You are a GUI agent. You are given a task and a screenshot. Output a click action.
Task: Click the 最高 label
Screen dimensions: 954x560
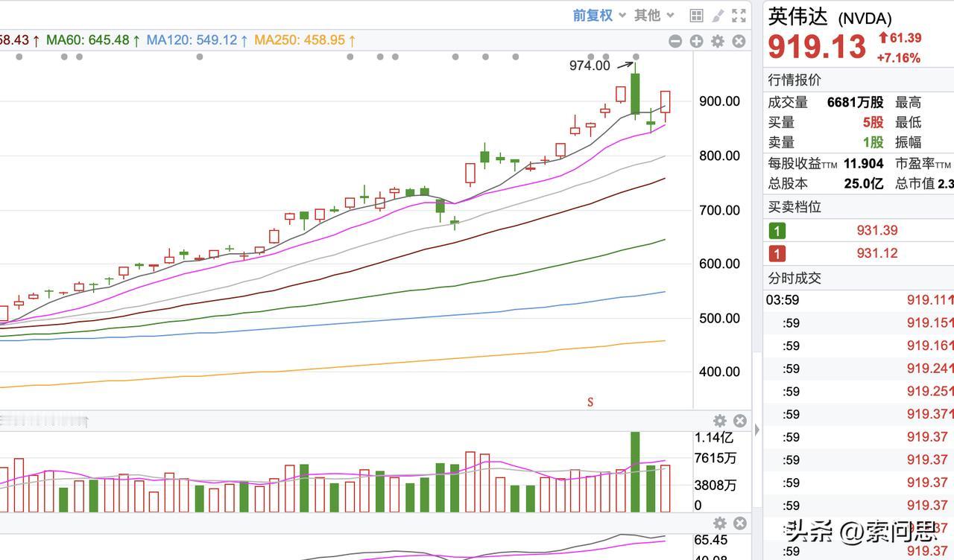(x=909, y=103)
